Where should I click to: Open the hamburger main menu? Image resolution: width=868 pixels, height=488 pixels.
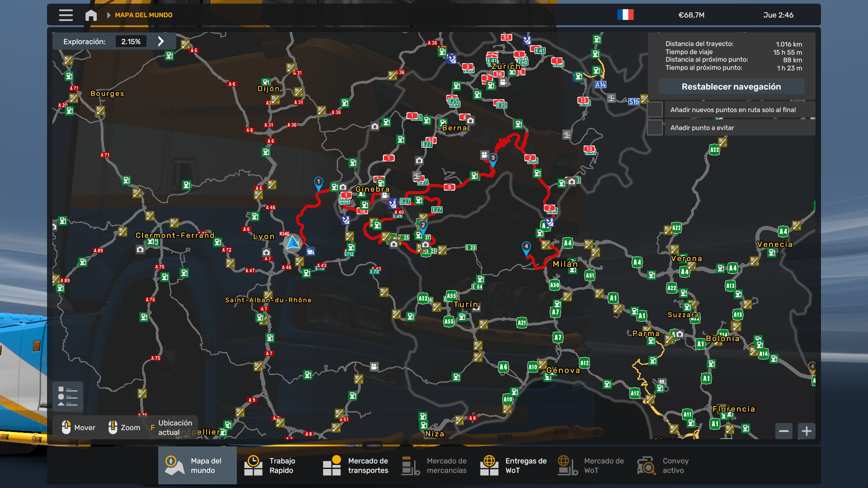tap(66, 15)
